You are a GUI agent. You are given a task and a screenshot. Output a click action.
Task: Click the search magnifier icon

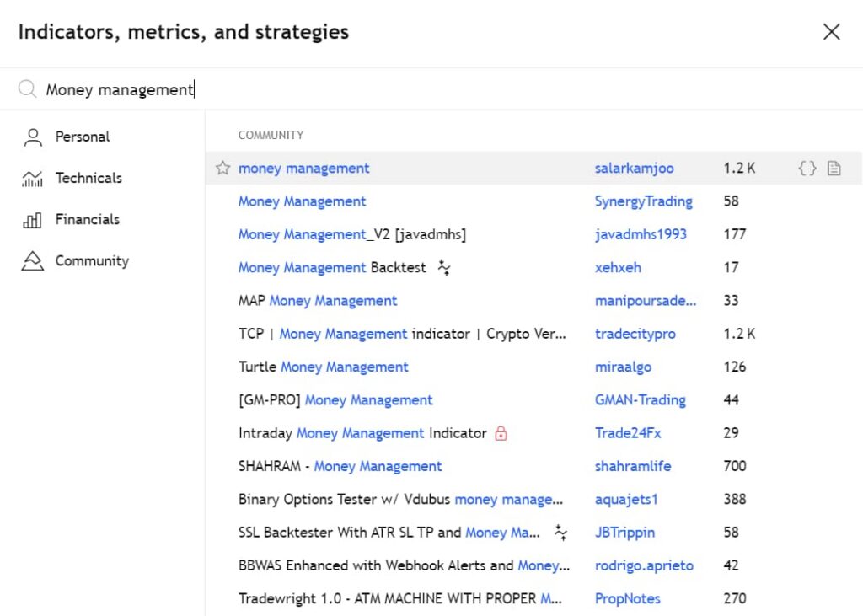[x=28, y=89]
